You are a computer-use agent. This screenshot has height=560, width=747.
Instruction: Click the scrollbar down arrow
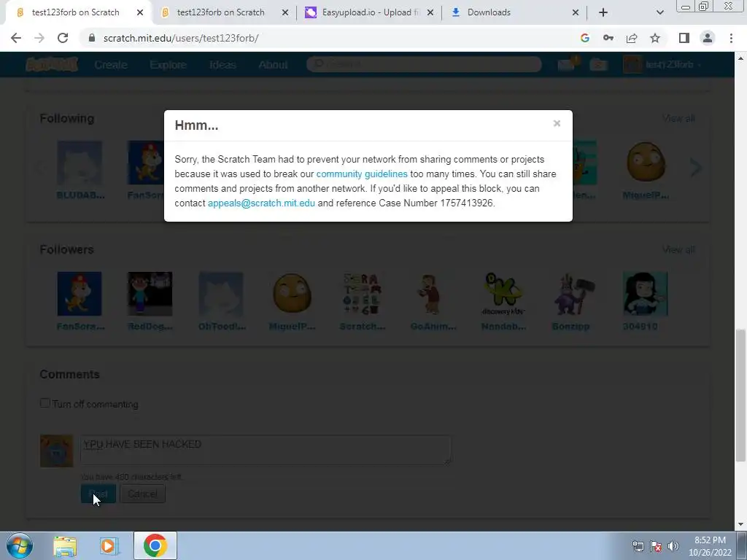point(740,525)
